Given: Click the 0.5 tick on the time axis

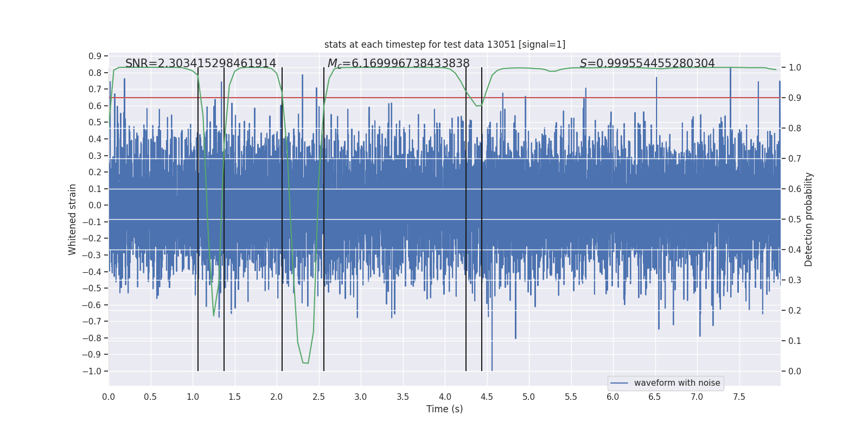Looking at the screenshot, I should pyautogui.click(x=150, y=397).
